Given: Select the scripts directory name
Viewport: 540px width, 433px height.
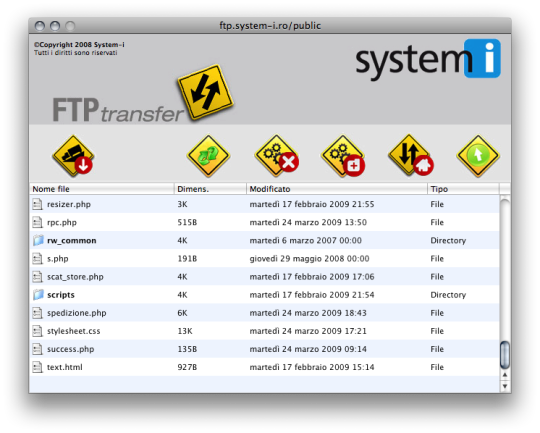Looking at the screenshot, I should 61,295.
